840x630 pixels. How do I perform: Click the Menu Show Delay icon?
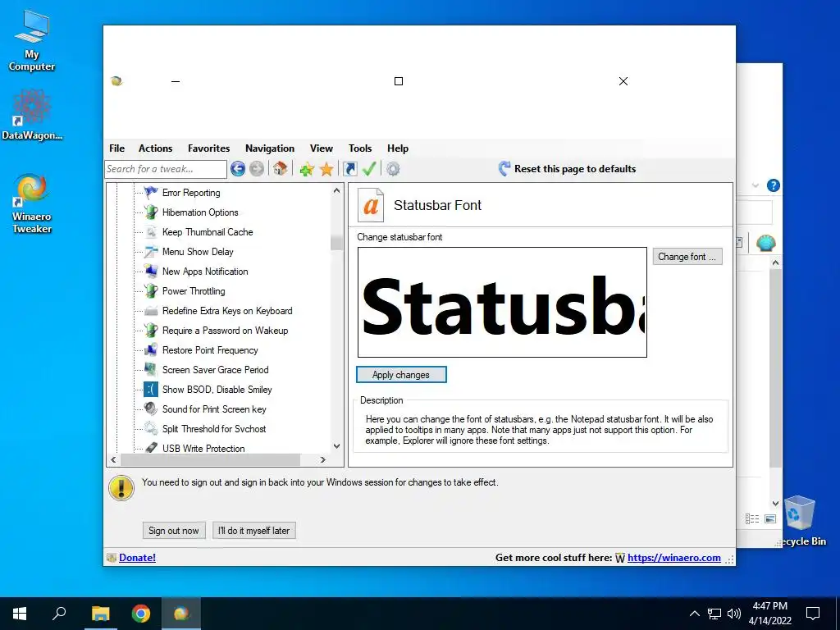click(151, 251)
